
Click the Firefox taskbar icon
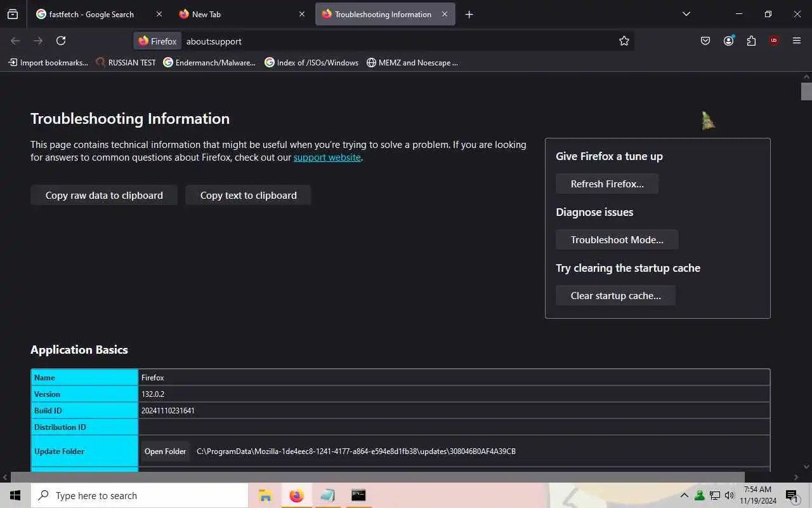coord(296,495)
